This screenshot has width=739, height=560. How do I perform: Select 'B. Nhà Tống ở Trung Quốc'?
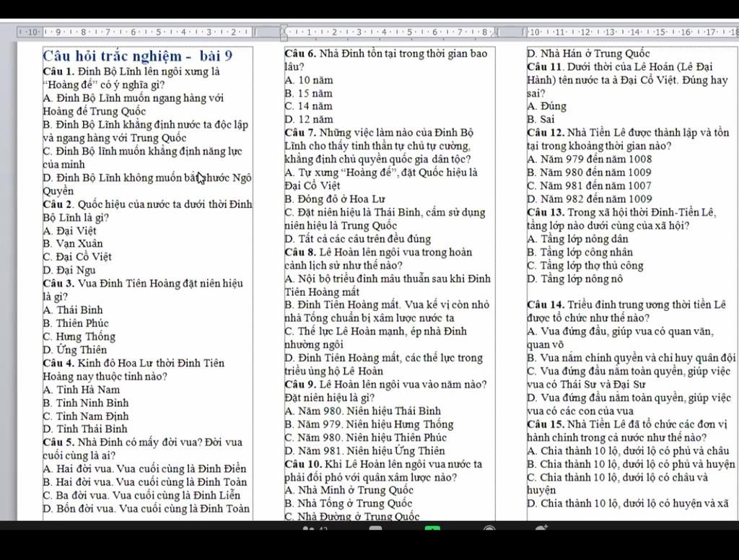349,504
